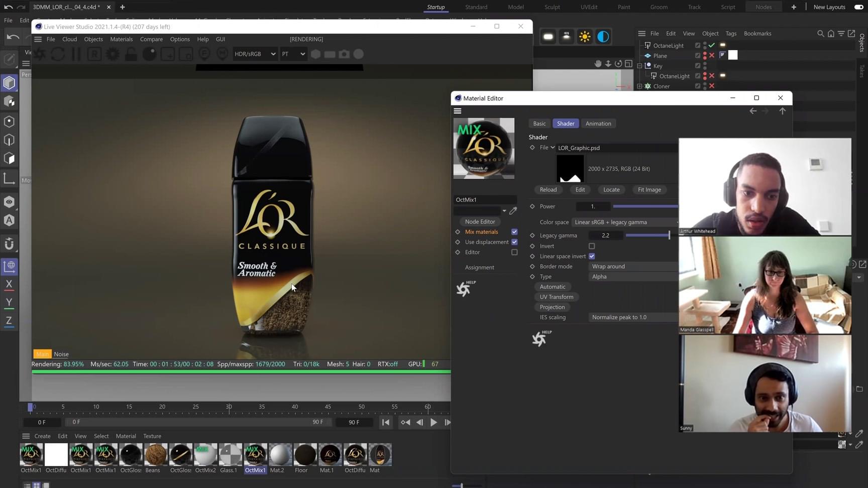868x488 pixels.
Task: Enable the Invert checkbox
Action: (592, 246)
